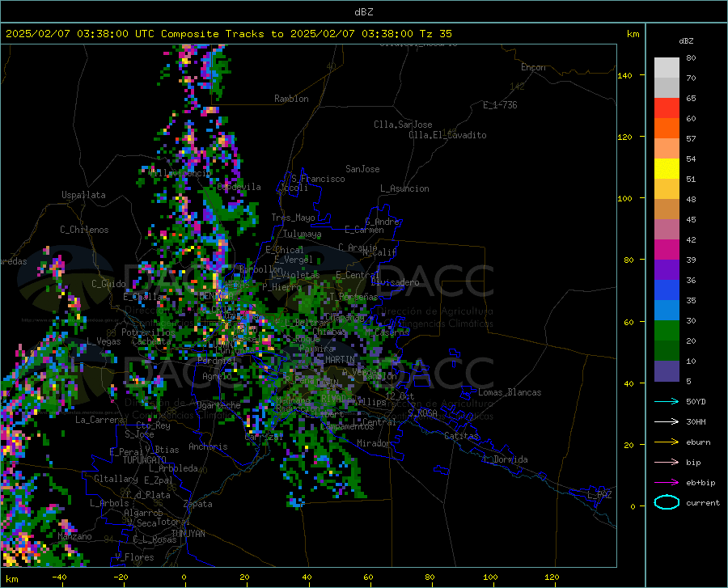Click the L_Asuncion place label
Image resolution: width=728 pixels, height=588 pixels.
tap(404, 188)
